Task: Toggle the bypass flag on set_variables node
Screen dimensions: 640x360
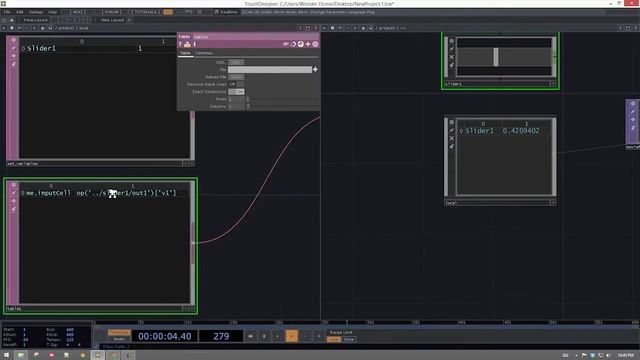Action: pos(13,48)
